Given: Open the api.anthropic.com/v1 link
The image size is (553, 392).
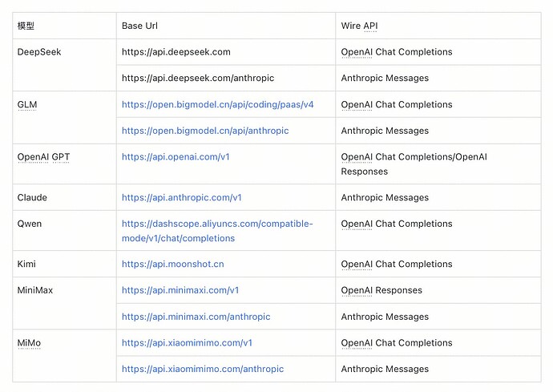Looking at the screenshot, I should pos(182,197).
